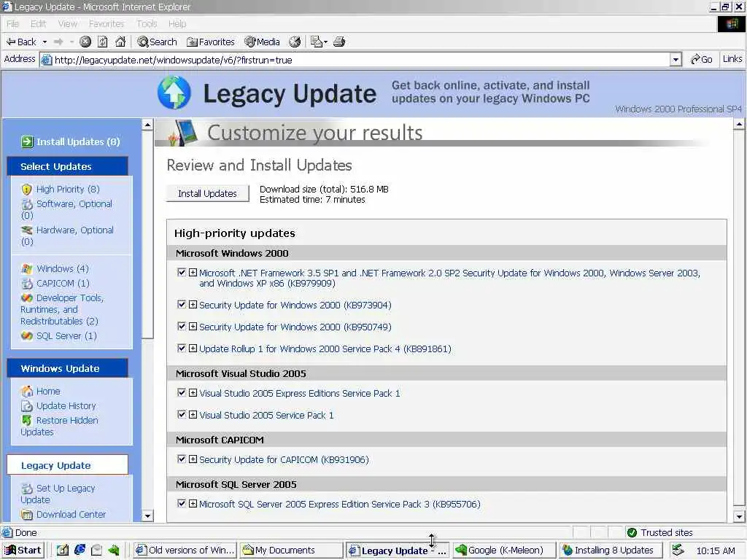747x560 pixels.
Task: Open the Edit menu
Action: point(38,24)
